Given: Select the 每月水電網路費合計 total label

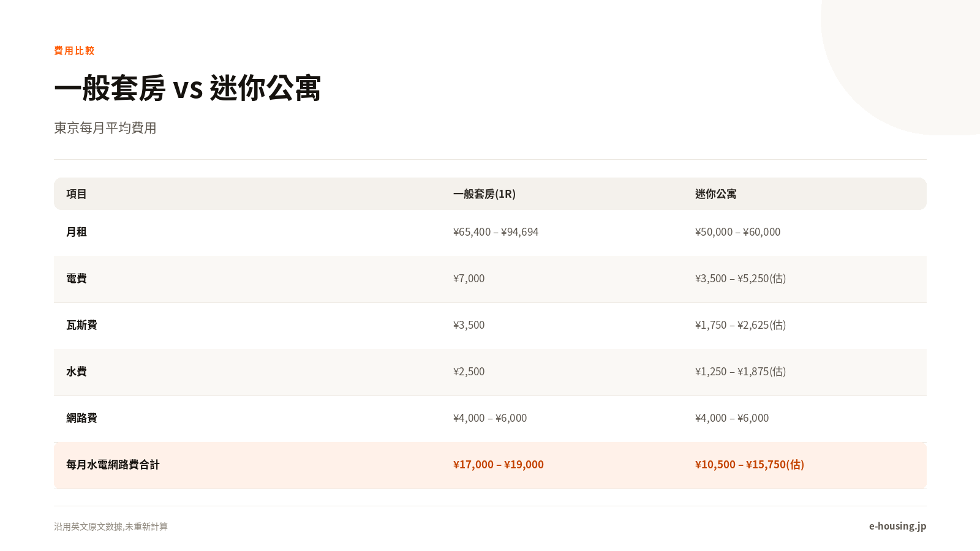Looking at the screenshot, I should point(113,465).
